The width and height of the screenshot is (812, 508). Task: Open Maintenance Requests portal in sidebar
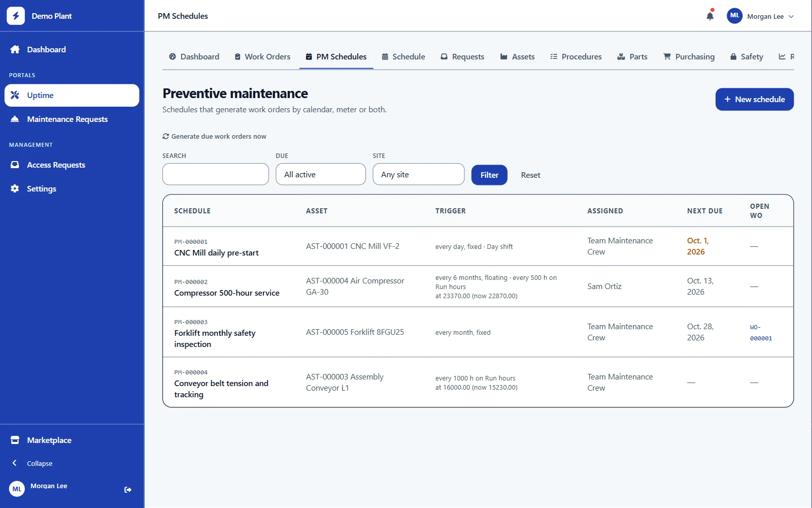[x=72, y=119]
